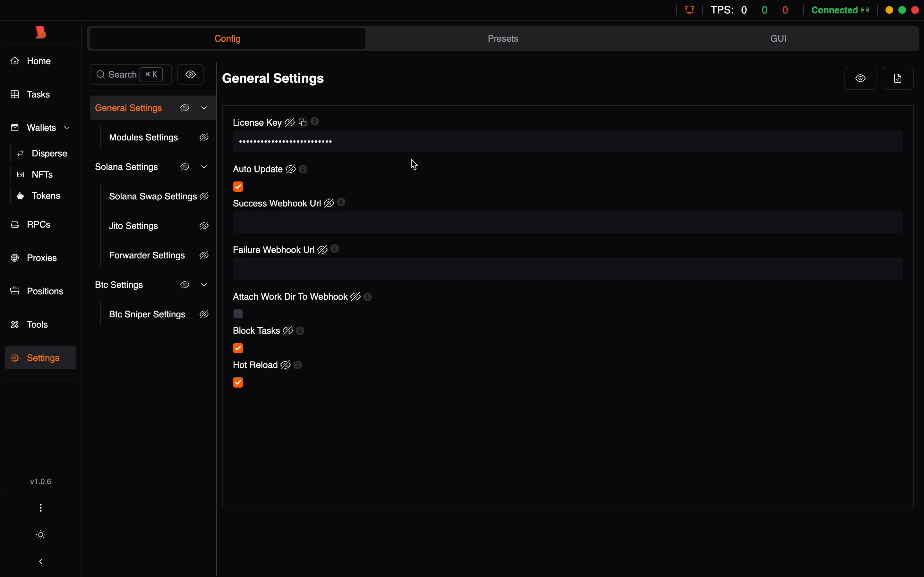The image size is (924, 577).
Task: Open the three-dot more options menu
Action: click(x=41, y=507)
